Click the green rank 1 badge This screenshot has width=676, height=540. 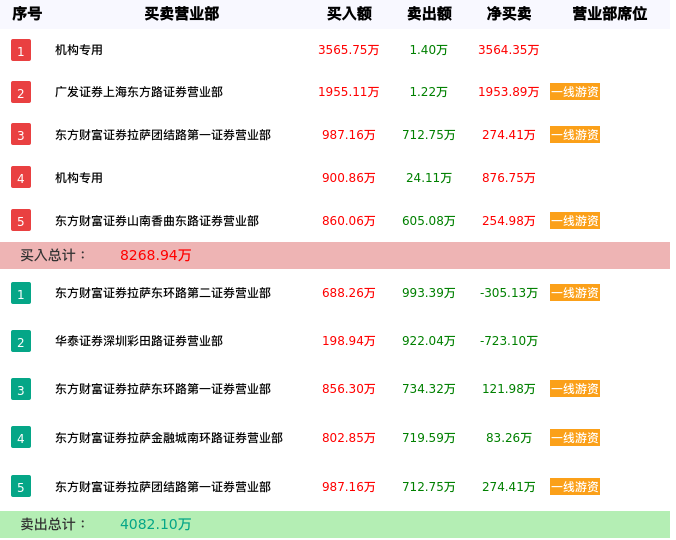[x=21, y=293]
